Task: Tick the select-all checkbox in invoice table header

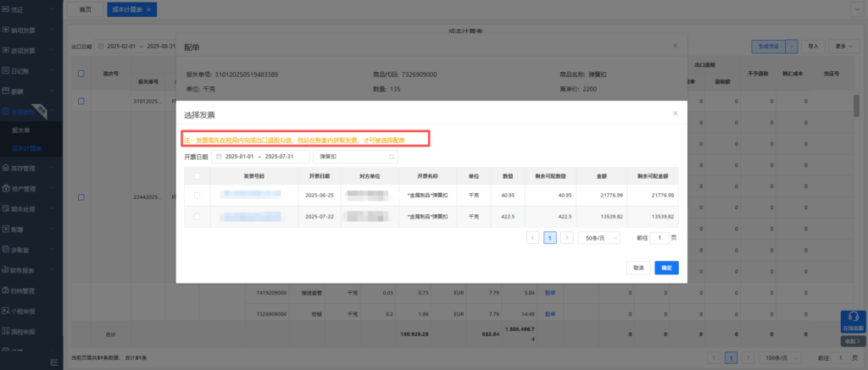Action: point(198,175)
